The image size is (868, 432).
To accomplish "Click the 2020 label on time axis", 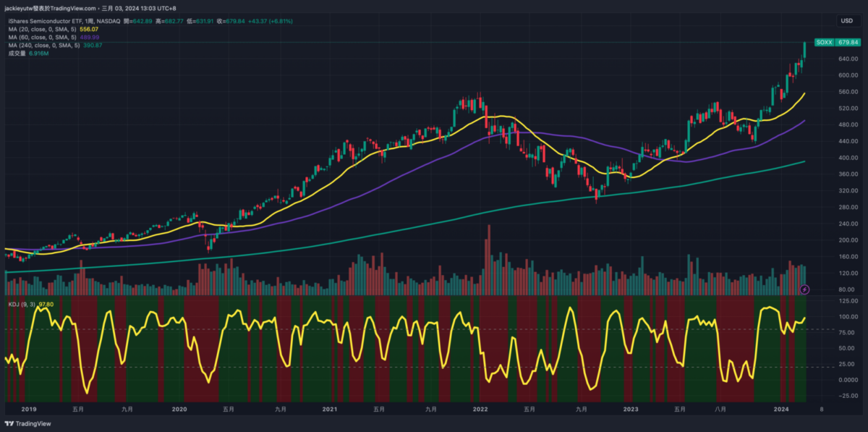I will click(179, 409).
